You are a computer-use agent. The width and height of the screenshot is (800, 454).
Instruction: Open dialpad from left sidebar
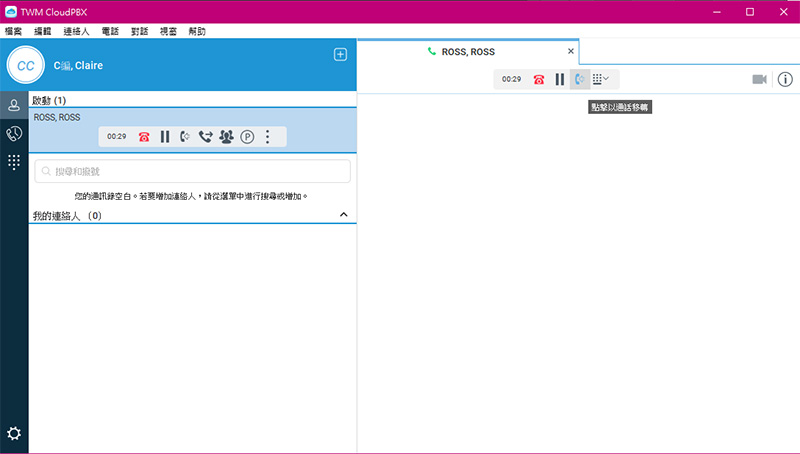tap(14, 161)
